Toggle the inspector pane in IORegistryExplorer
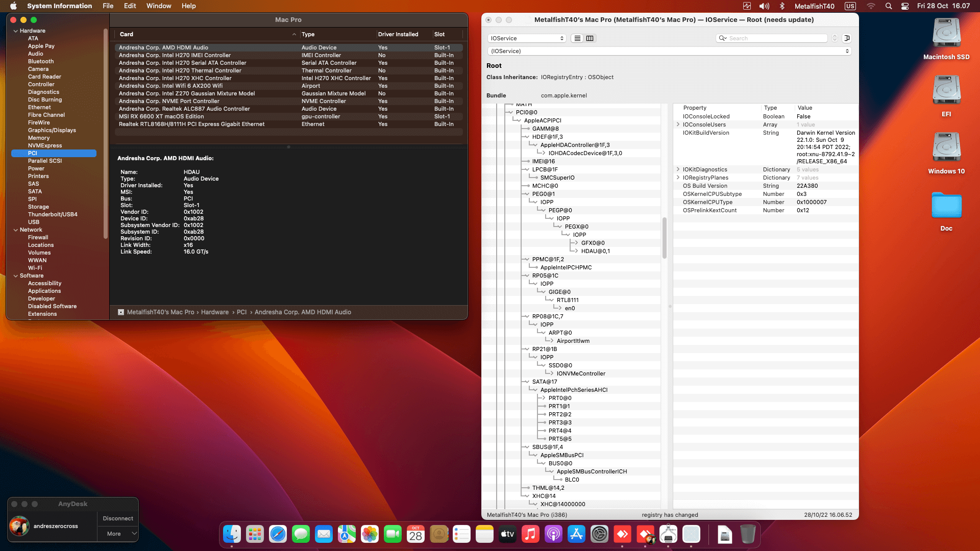Screen dimensions: 980x551 [x=847, y=38]
